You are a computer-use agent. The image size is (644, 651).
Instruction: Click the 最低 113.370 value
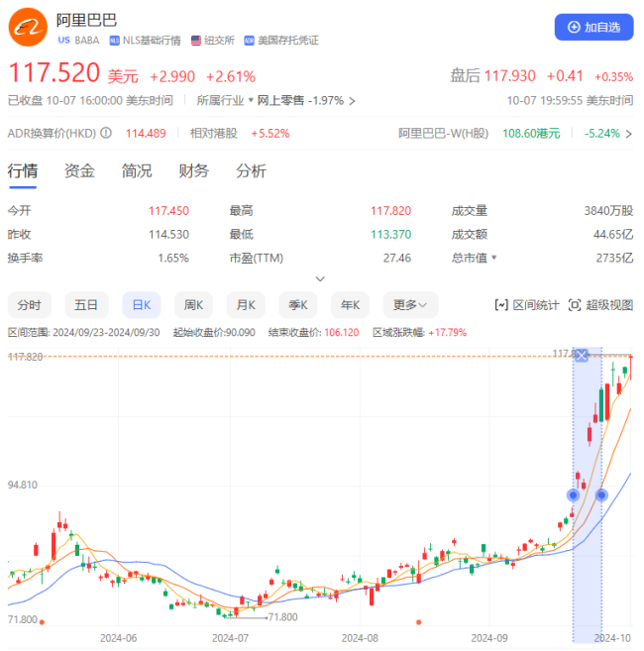click(x=390, y=235)
